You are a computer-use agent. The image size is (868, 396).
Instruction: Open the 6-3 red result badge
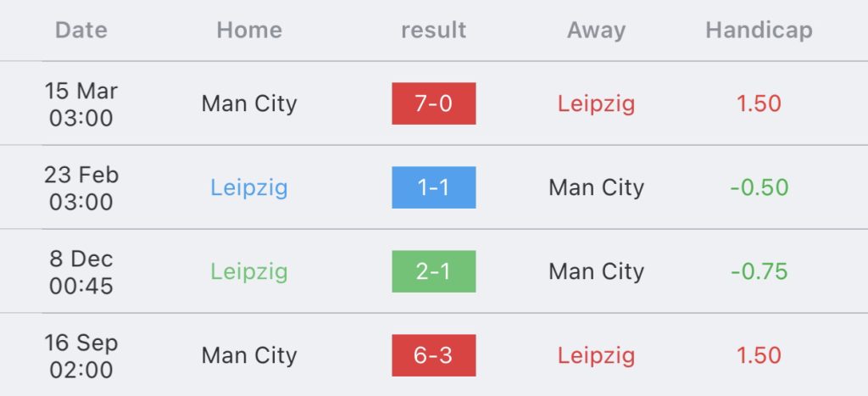pyautogui.click(x=433, y=355)
